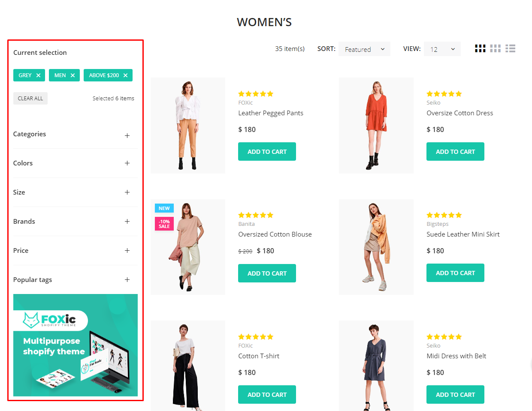Open the Oversize Cotton Dress product link
This screenshot has height=411, width=532.
point(459,113)
